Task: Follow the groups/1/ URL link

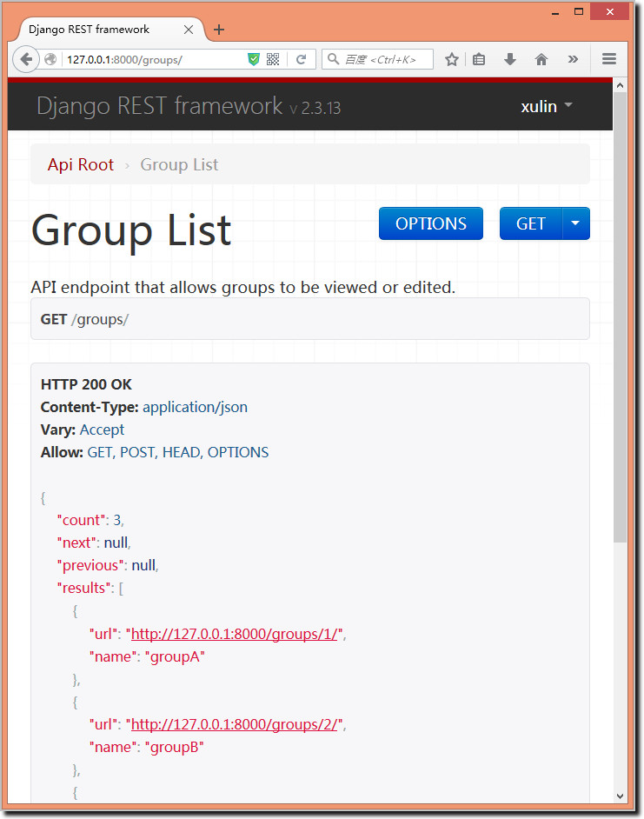Action: pos(234,634)
